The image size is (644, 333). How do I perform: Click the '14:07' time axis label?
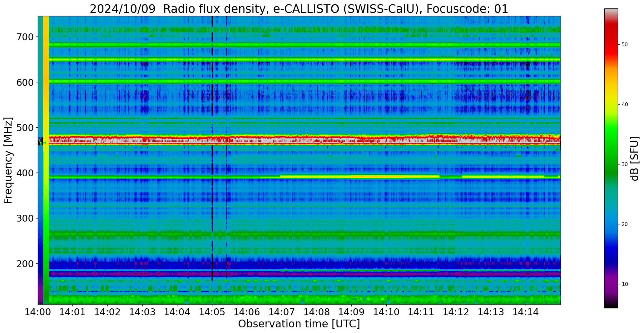[x=282, y=311]
